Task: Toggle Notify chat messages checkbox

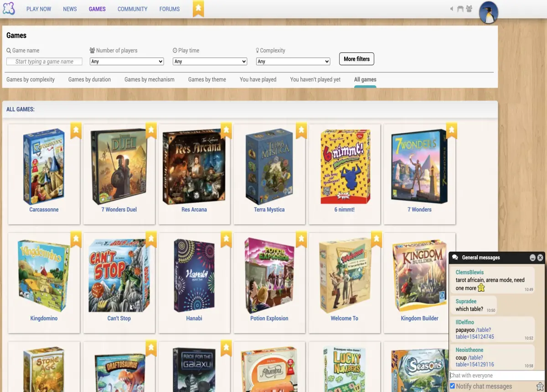Action: (452, 386)
